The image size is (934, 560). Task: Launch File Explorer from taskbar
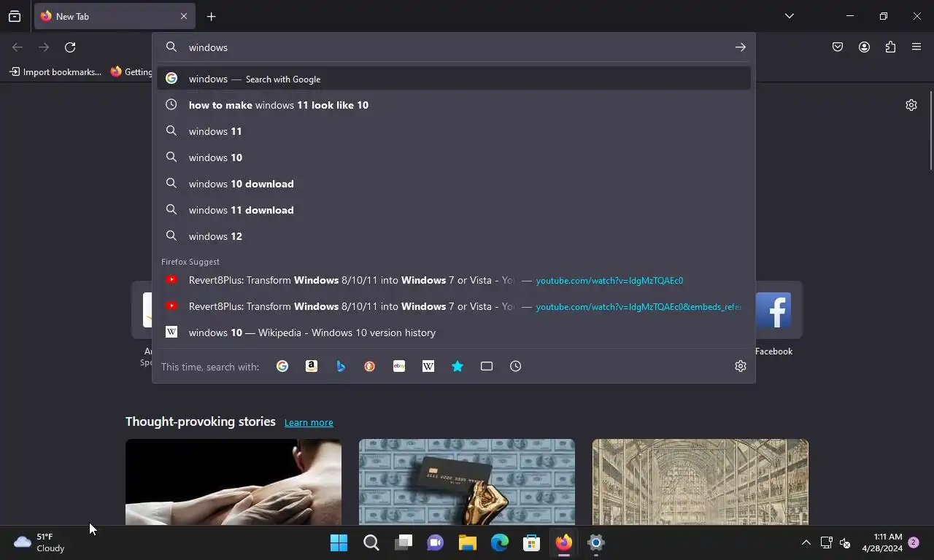[468, 542]
